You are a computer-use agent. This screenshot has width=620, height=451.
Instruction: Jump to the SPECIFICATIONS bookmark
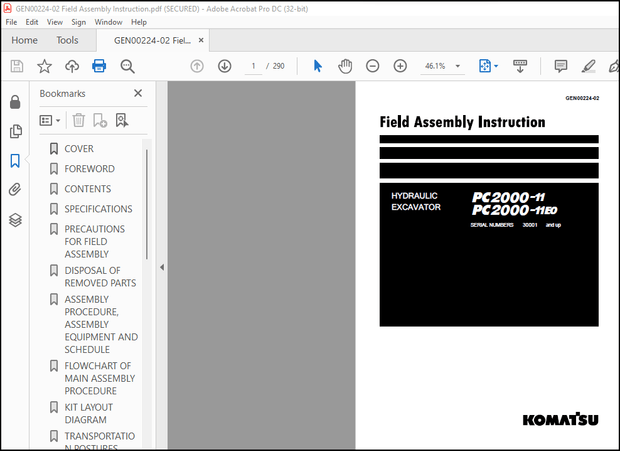coord(98,209)
